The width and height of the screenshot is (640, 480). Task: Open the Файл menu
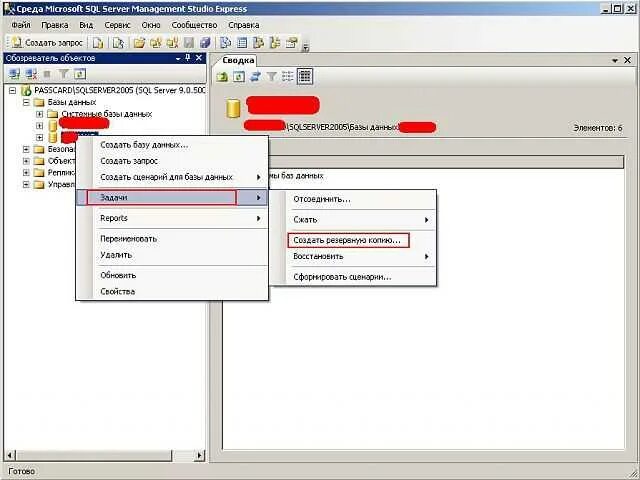[x=20, y=25]
